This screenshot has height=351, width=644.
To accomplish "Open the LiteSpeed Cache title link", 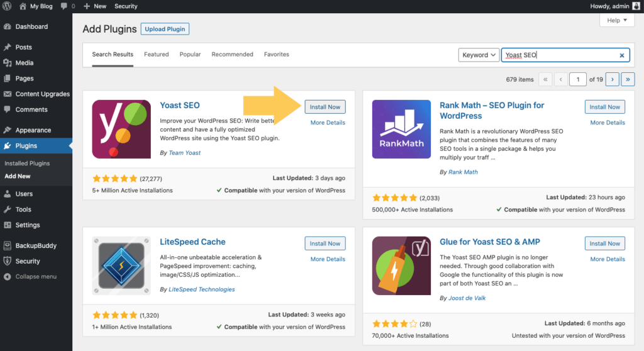I will [x=192, y=242].
